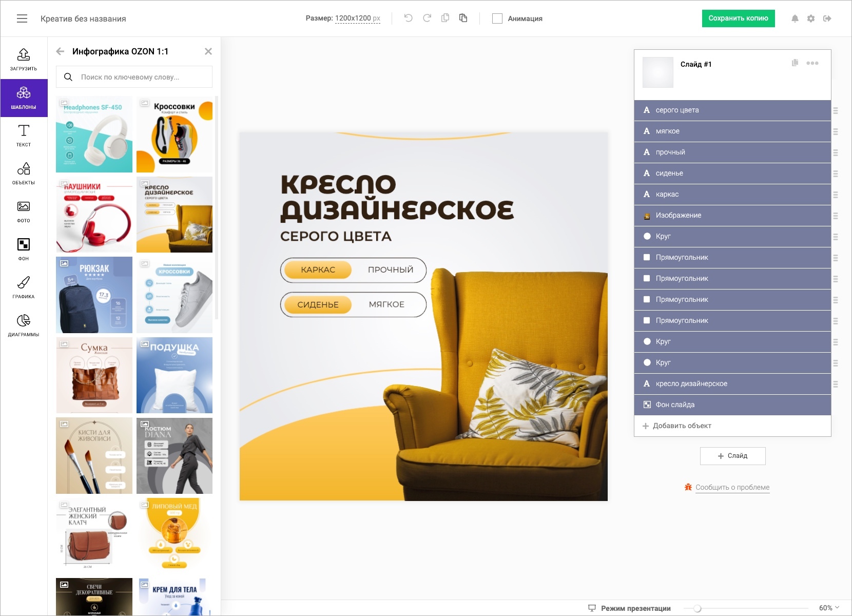This screenshot has height=616, width=852.
Task: Open the 60% zoom dropdown
Action: (829, 608)
